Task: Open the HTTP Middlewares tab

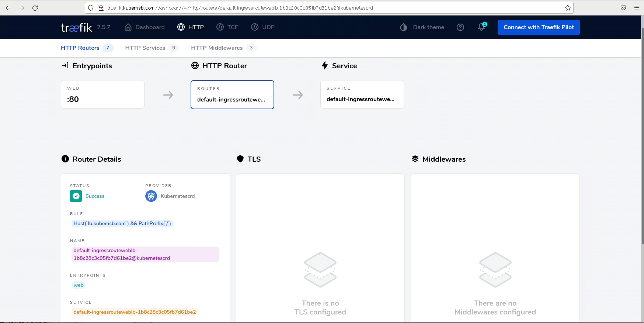Action: pyautogui.click(x=217, y=48)
